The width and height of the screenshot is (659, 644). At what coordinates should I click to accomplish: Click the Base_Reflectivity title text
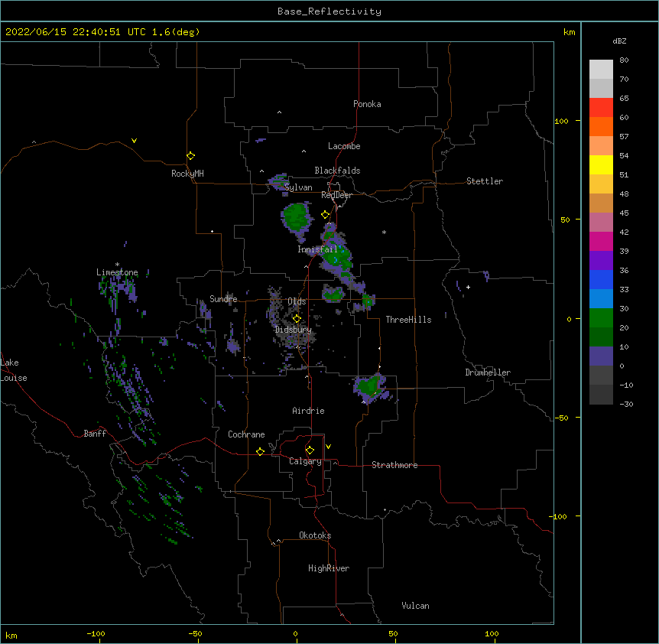[329, 11]
